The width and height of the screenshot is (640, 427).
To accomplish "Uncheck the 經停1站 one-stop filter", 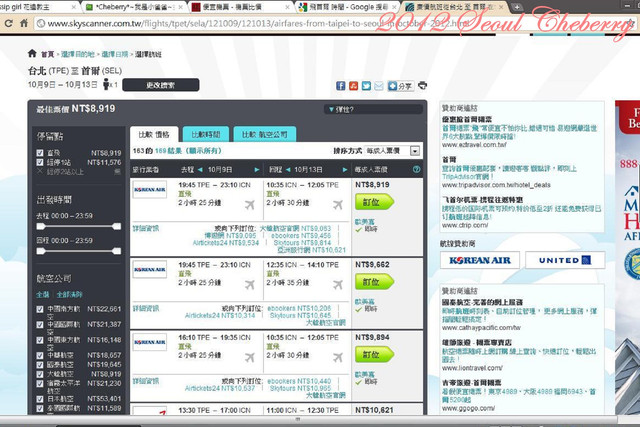I will (x=40, y=162).
